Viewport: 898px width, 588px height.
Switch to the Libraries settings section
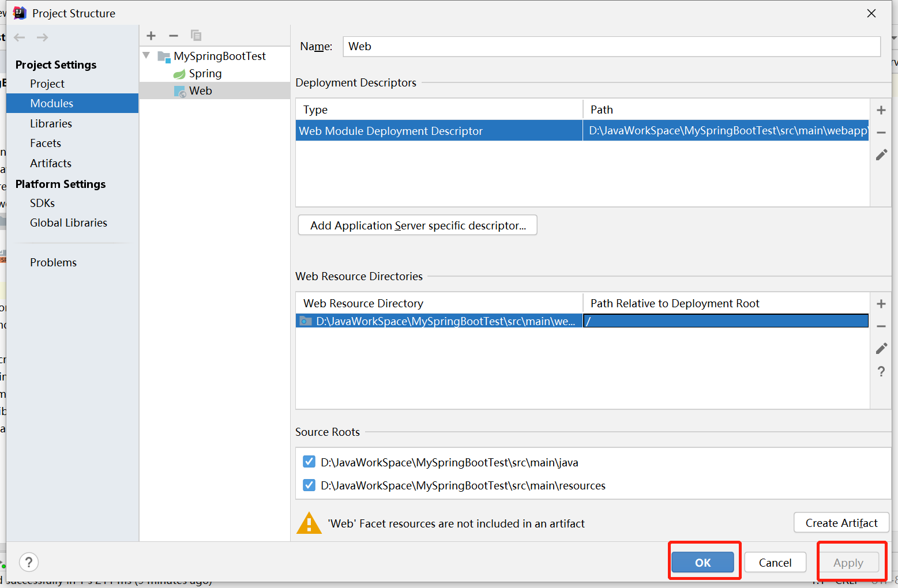51,123
